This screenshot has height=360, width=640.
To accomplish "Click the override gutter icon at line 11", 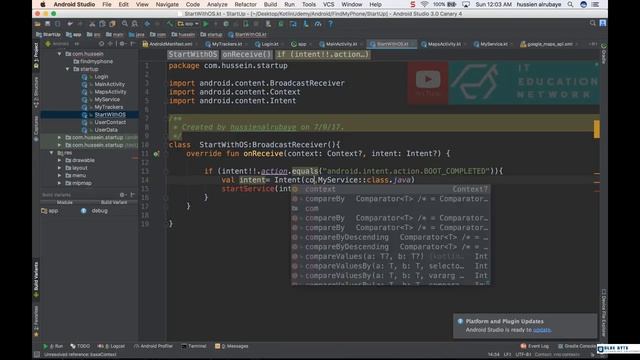I will pyautogui.click(x=156, y=154).
